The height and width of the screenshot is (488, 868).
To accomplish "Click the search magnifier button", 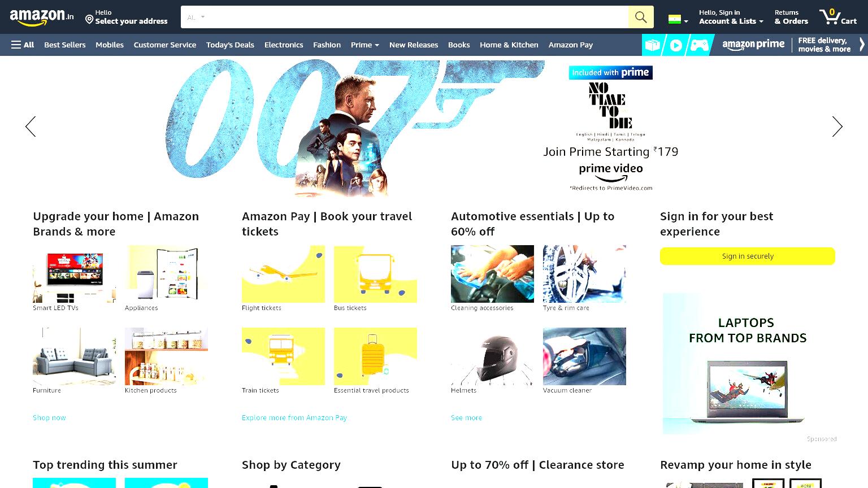I will coord(641,17).
